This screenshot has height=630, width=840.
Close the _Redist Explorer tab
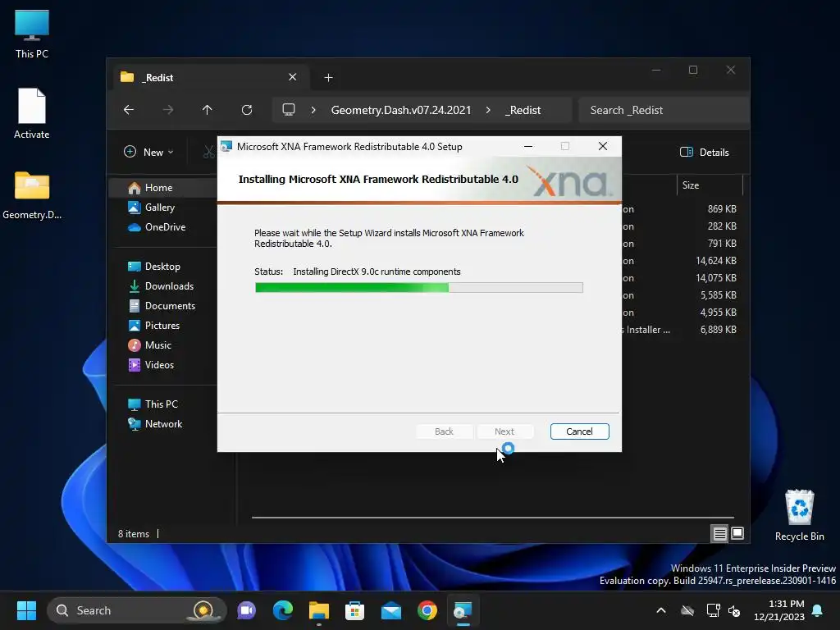pyautogui.click(x=293, y=77)
